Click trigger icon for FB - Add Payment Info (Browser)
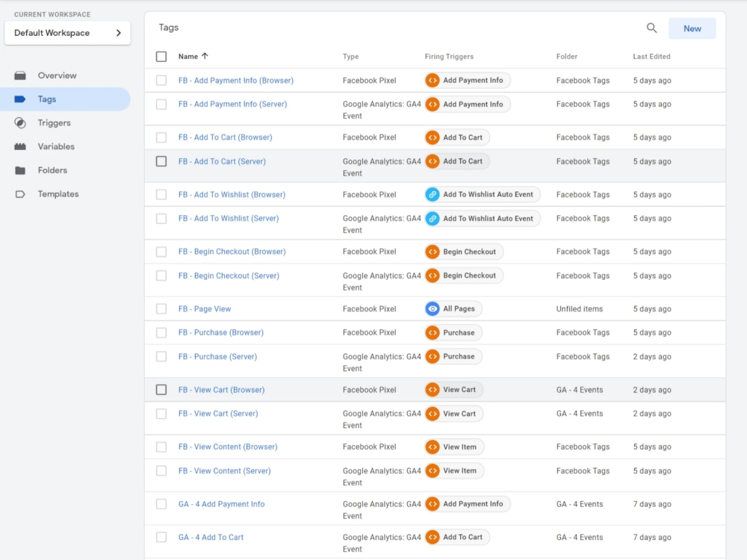 [433, 81]
